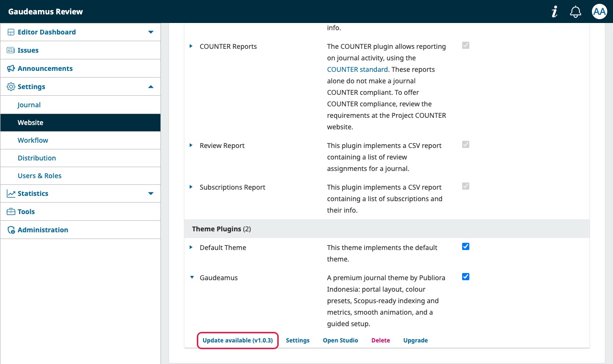This screenshot has width=613, height=364.
Task: Click the Gaudeamus Review site title
Action: coord(45,11)
